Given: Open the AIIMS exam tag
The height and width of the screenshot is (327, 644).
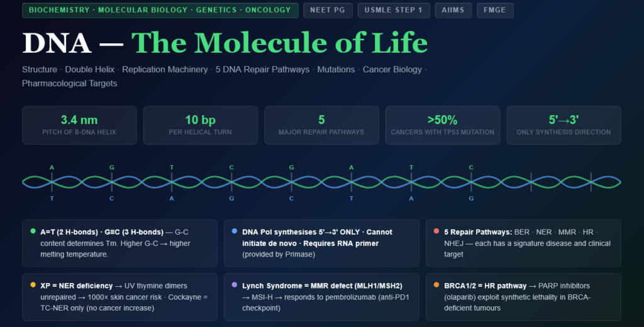Looking at the screenshot, I should [453, 10].
